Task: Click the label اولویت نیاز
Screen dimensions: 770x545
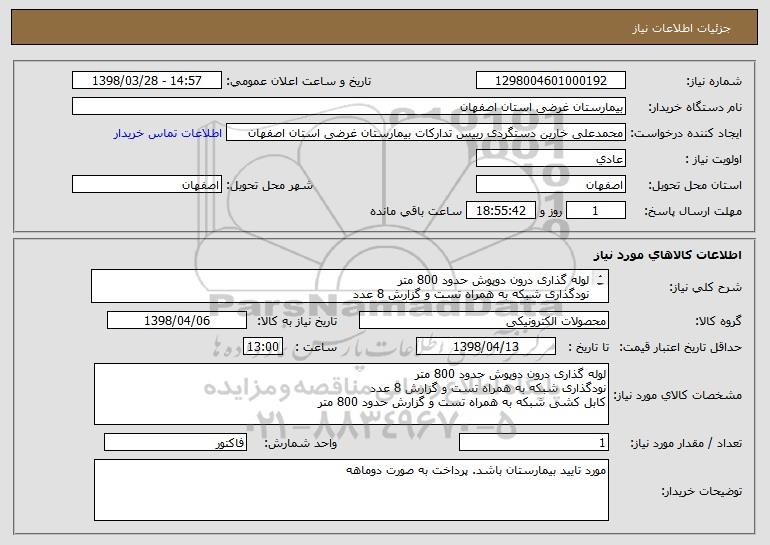Action: click(714, 160)
